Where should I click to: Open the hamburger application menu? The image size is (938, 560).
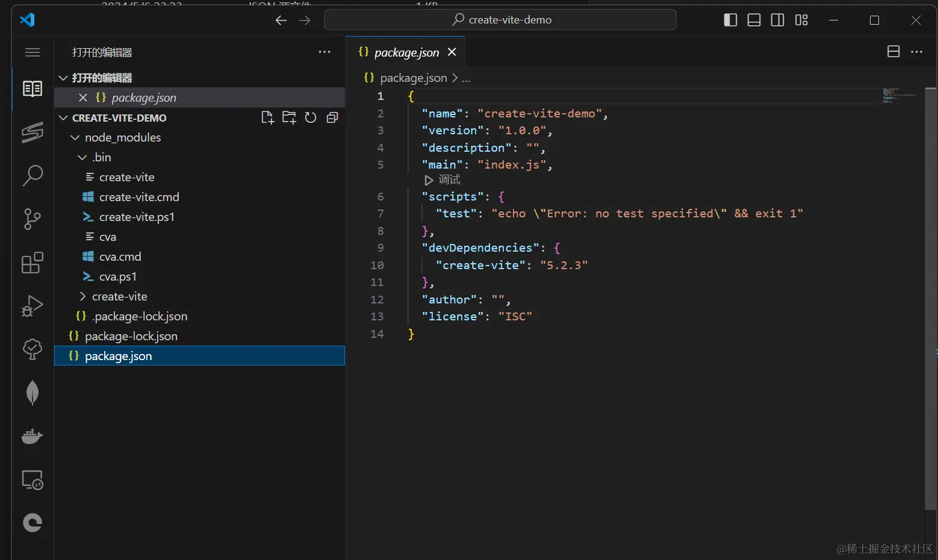(x=33, y=52)
